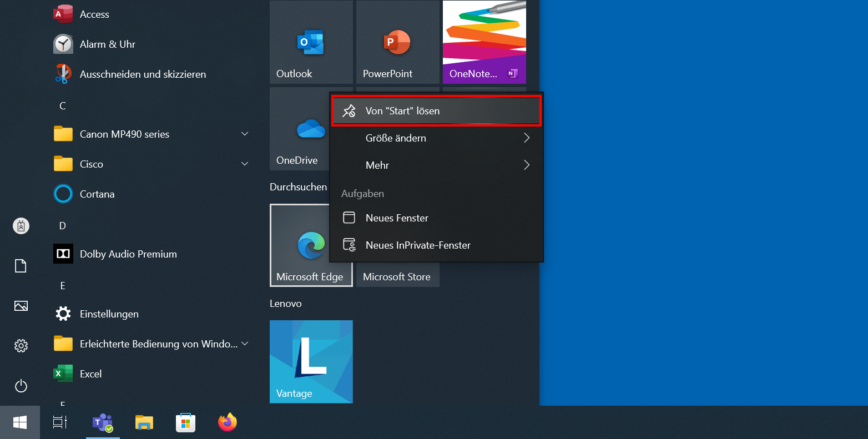The image size is (868, 439).
Task: Open the PowerPoint tile
Action: coord(398,42)
